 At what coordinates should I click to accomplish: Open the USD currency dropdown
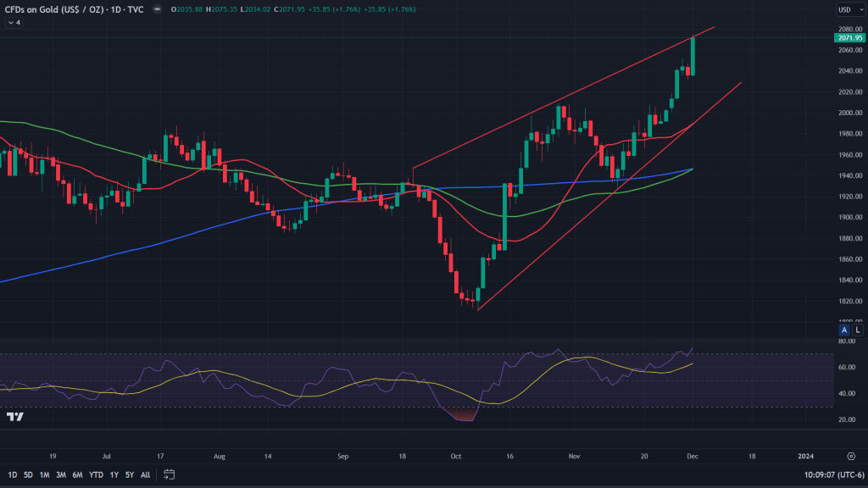(848, 10)
